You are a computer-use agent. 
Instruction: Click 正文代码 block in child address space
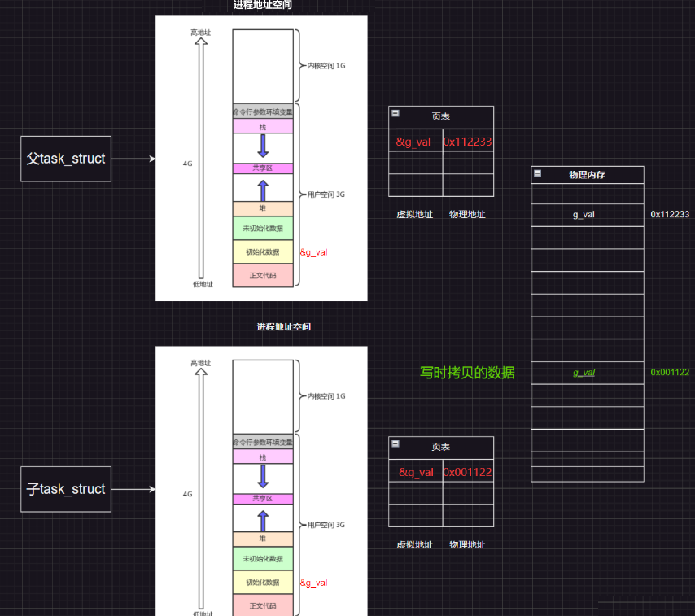(263, 605)
